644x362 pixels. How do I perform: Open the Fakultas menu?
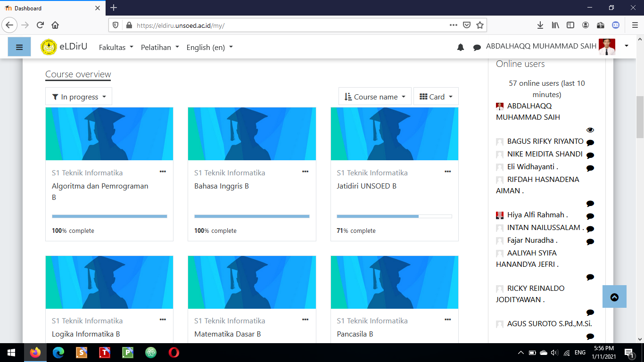tap(116, 47)
